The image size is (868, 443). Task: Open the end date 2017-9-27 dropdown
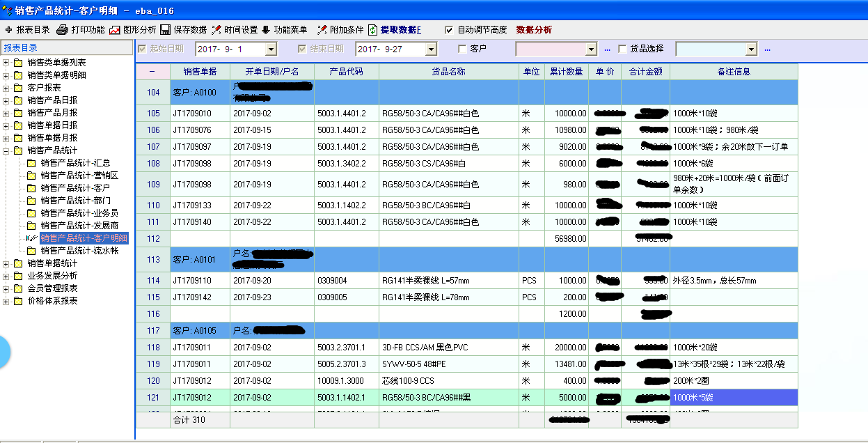click(x=431, y=49)
